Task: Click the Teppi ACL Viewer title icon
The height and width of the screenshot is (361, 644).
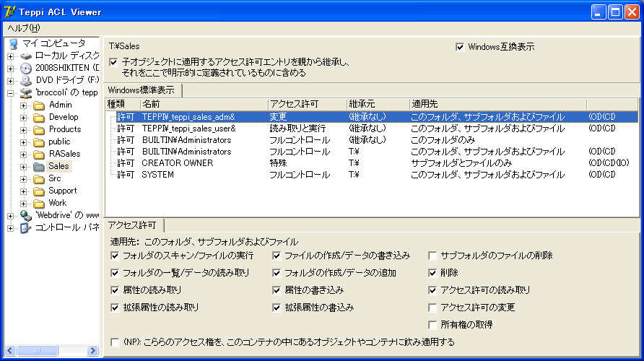Action: click(x=9, y=12)
